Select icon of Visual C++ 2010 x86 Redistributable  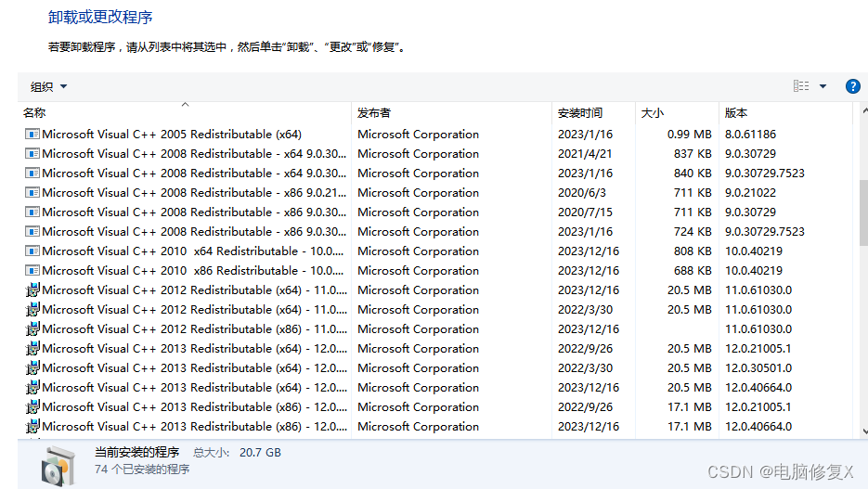click(x=32, y=271)
